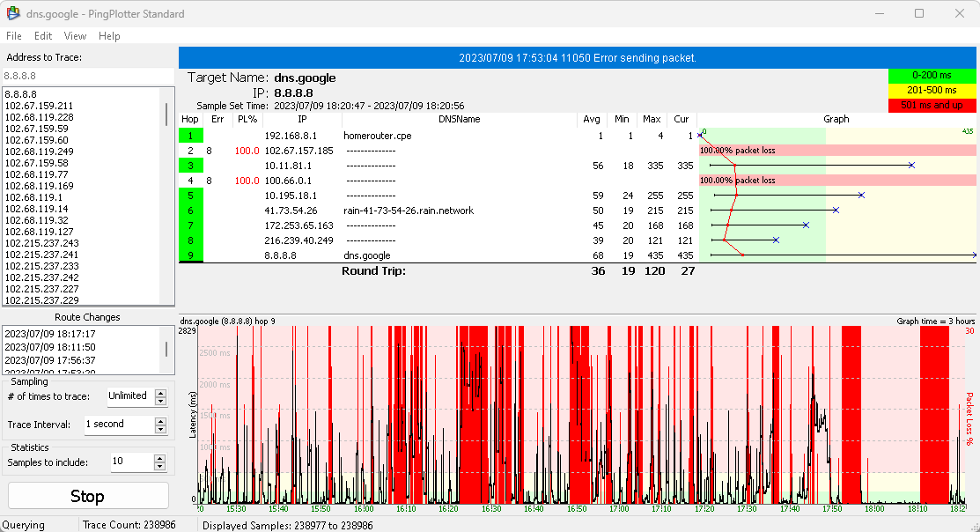Click the Avg column header

[x=591, y=120]
